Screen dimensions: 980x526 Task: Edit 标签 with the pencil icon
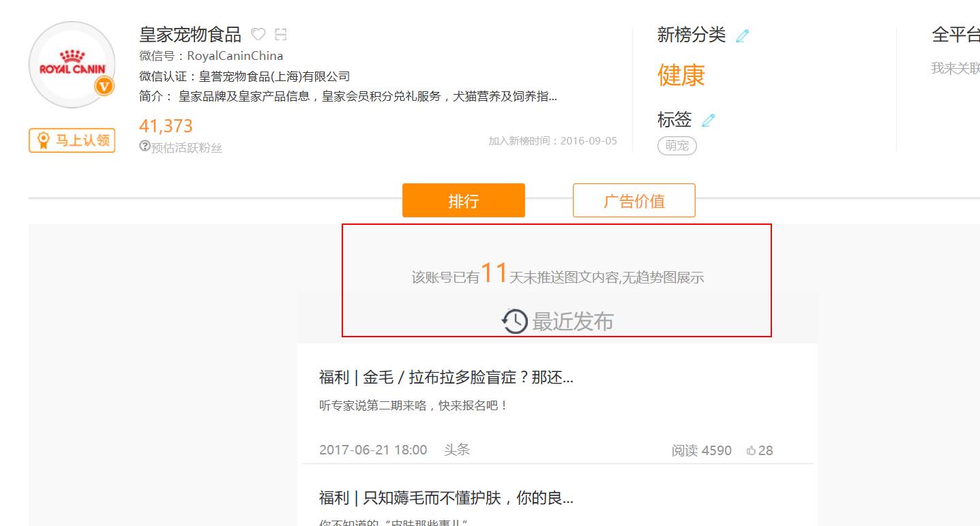(x=709, y=121)
